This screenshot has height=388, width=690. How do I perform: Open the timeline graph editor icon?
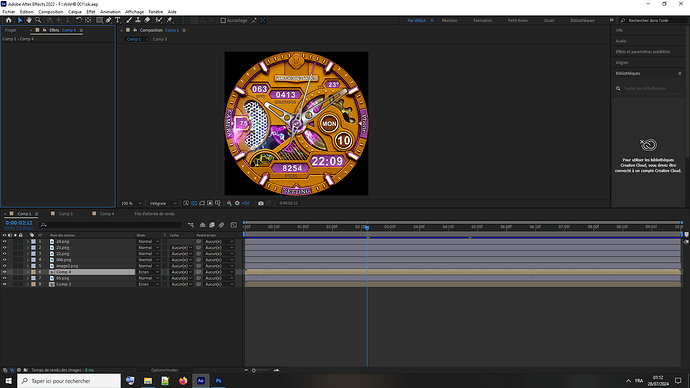(234, 225)
